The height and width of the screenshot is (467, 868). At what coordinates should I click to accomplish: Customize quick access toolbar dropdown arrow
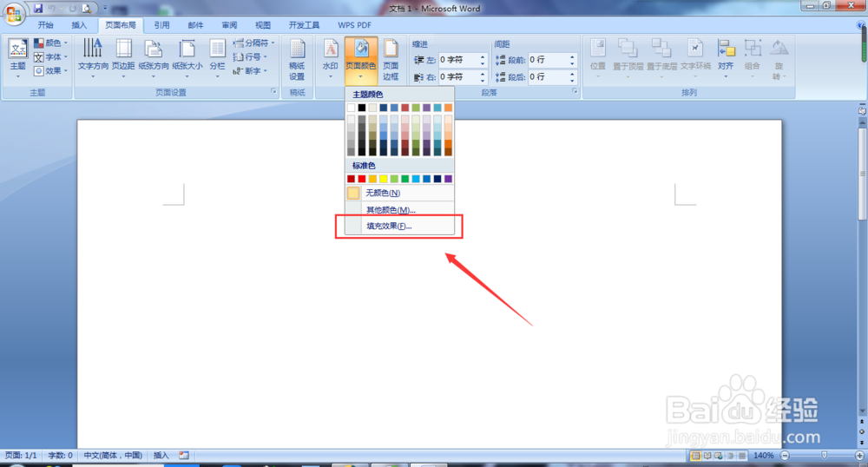click(x=105, y=9)
